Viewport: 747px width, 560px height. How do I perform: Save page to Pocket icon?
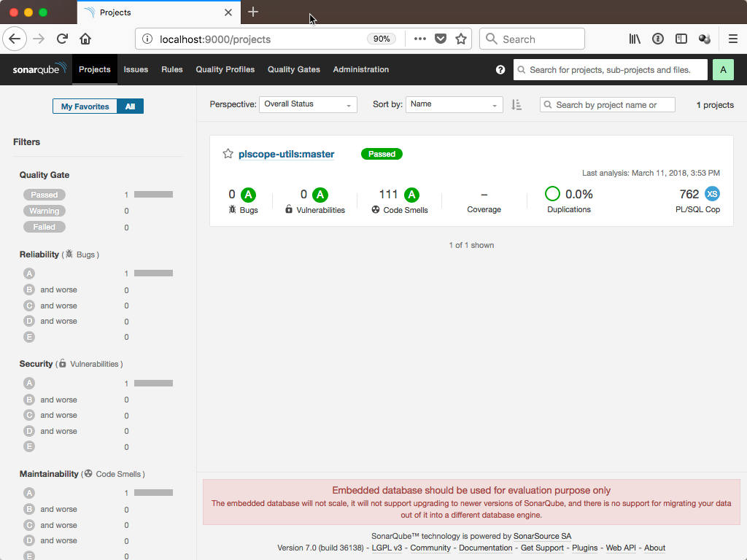441,39
